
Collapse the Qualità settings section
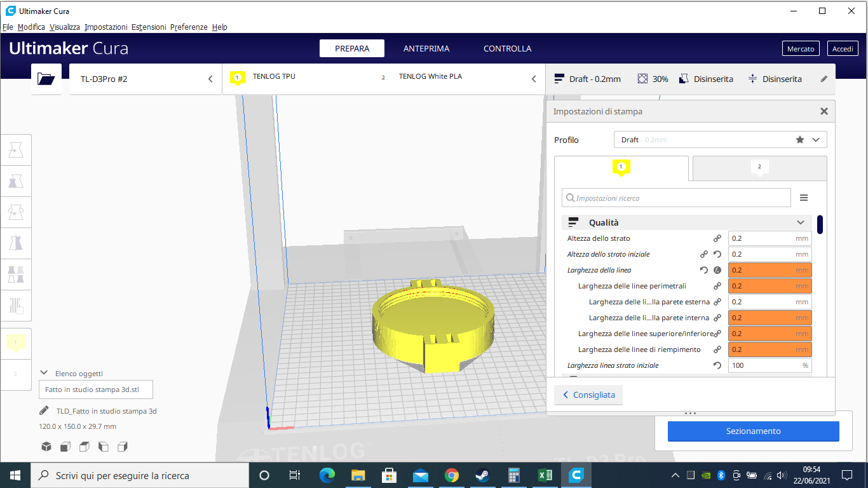click(x=801, y=222)
